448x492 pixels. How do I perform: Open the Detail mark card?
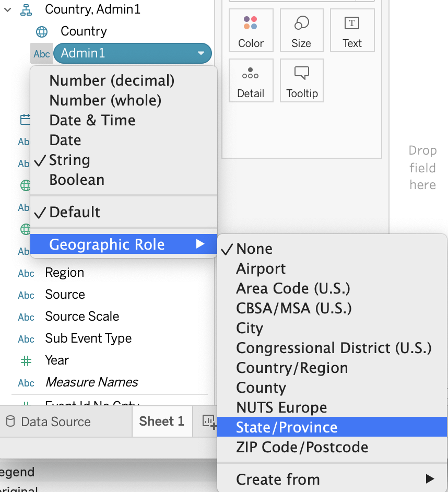coord(251,74)
